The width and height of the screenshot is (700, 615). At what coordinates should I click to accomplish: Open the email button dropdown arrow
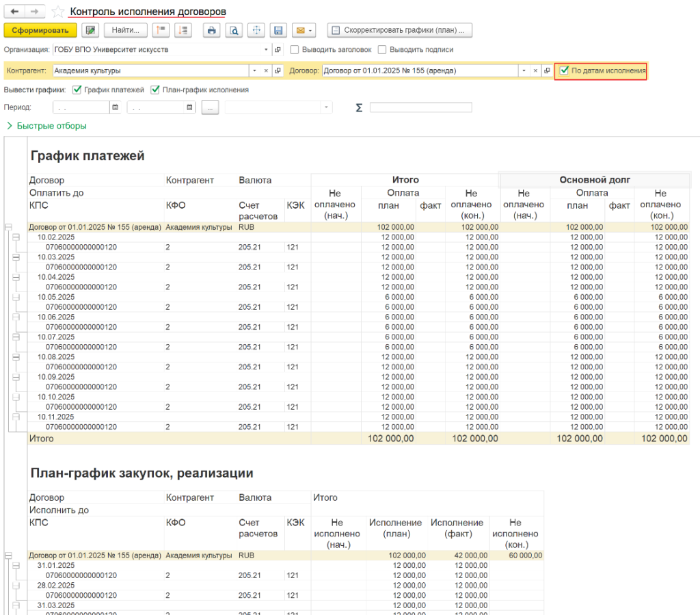pos(311,30)
